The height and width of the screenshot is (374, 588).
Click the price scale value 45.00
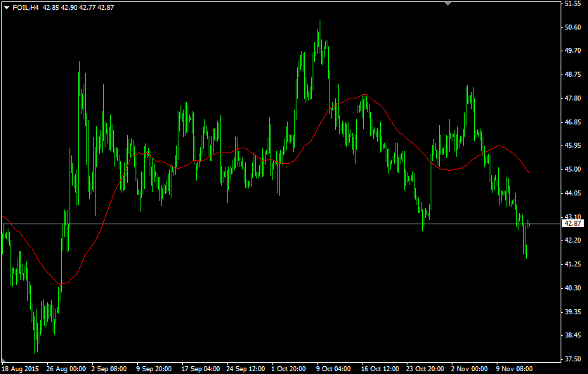coord(573,169)
